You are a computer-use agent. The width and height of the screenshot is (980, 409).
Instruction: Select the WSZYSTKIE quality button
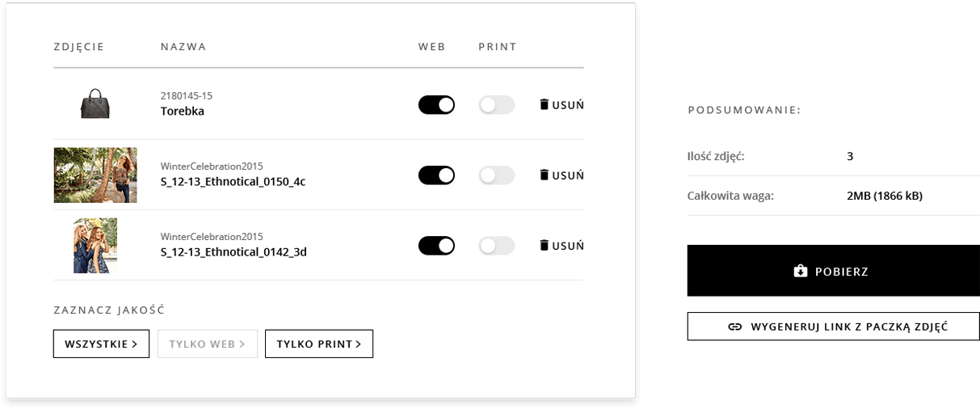pos(101,344)
